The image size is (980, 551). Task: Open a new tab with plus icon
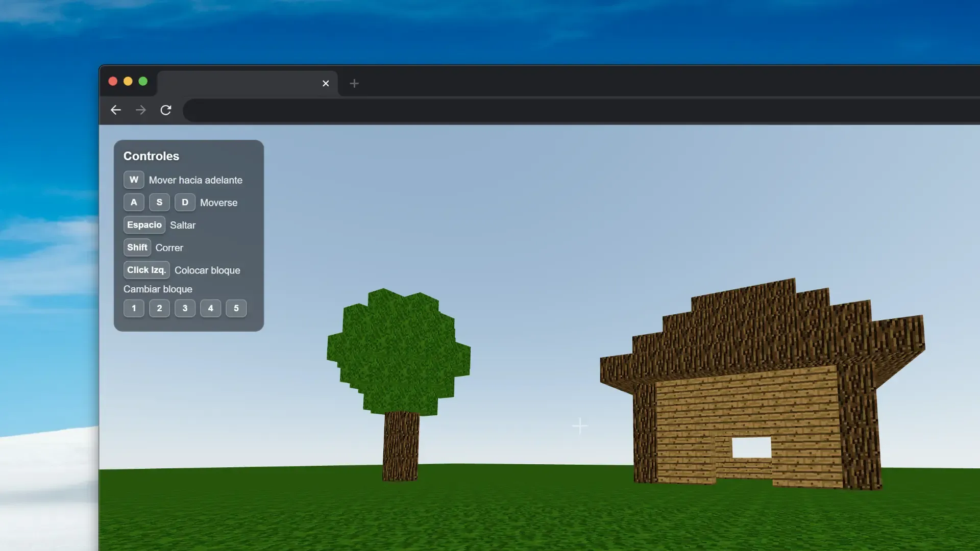(x=354, y=83)
